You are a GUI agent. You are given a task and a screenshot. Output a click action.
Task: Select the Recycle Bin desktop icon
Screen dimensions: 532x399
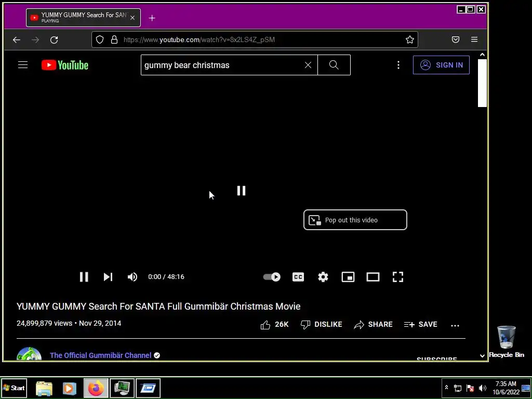click(x=507, y=342)
